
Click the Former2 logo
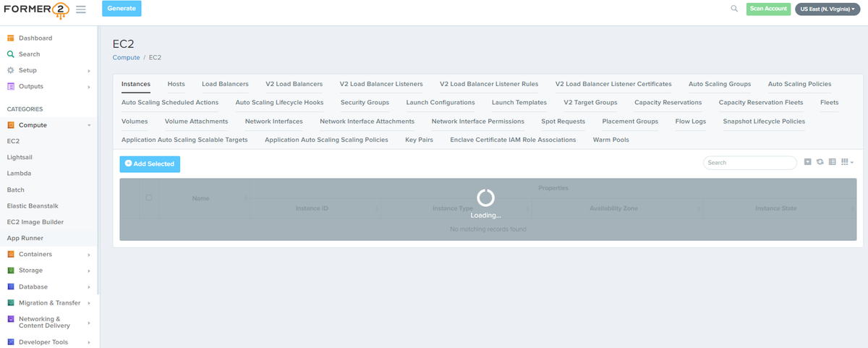pos(35,9)
